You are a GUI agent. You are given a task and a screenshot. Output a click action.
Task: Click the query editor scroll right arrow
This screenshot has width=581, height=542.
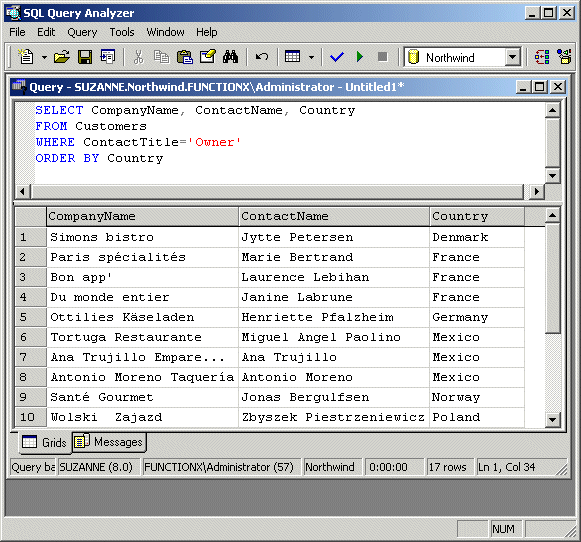536,192
